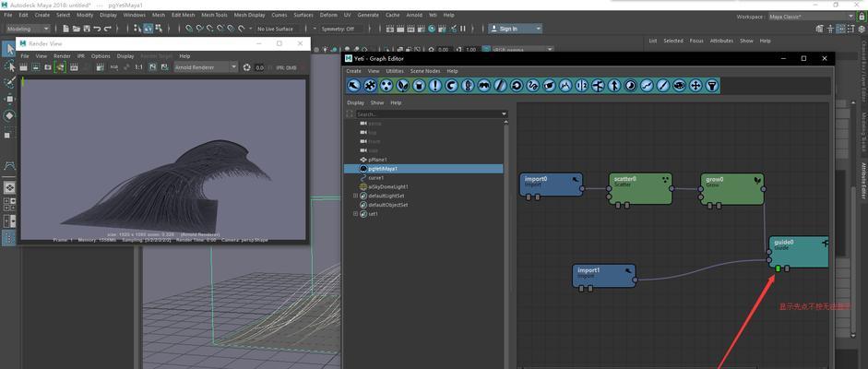The width and height of the screenshot is (868, 369).
Task: Click Focus in Attribute Editor menu
Action: (696, 41)
